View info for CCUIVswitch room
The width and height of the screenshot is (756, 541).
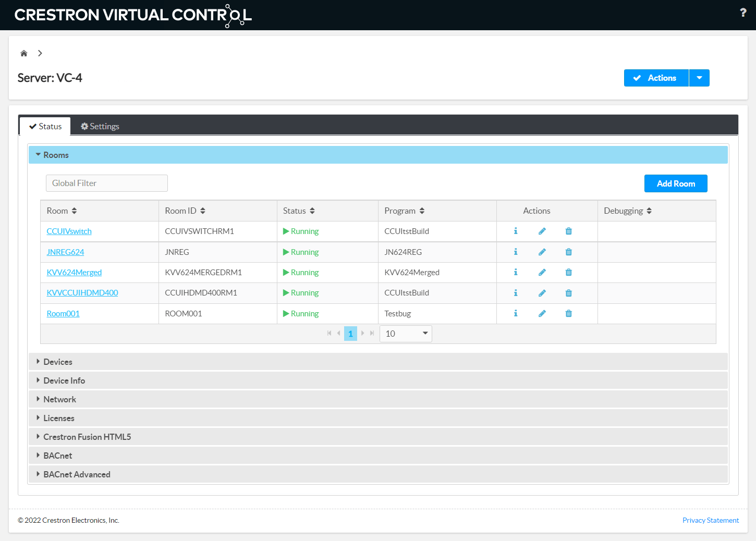coord(516,231)
